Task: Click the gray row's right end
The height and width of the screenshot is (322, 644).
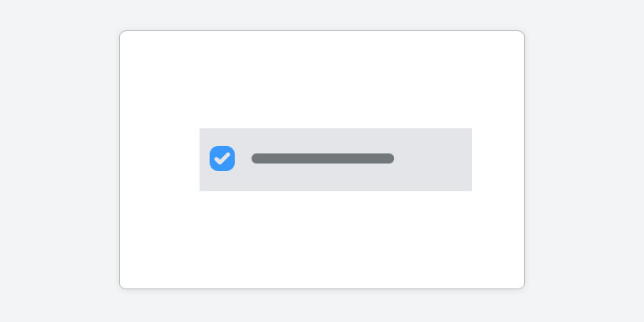Action: tap(460, 160)
